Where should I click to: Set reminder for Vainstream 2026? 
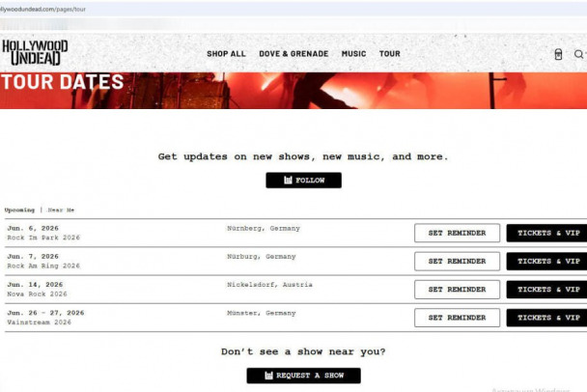[x=457, y=317]
